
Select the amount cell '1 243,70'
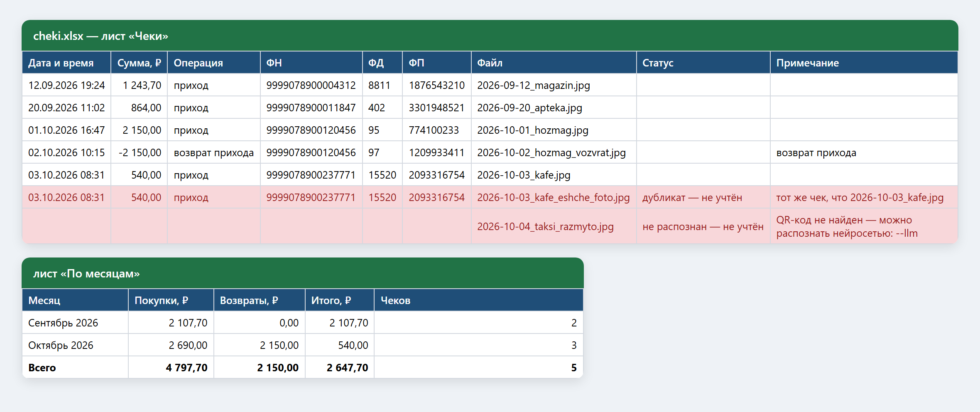tap(139, 85)
